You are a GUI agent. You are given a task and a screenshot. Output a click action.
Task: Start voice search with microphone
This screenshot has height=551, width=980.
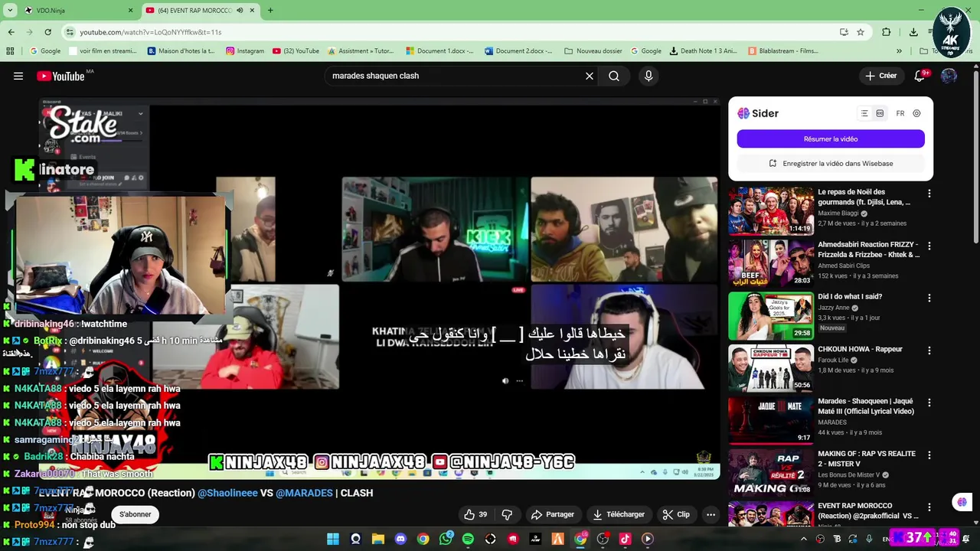(648, 76)
